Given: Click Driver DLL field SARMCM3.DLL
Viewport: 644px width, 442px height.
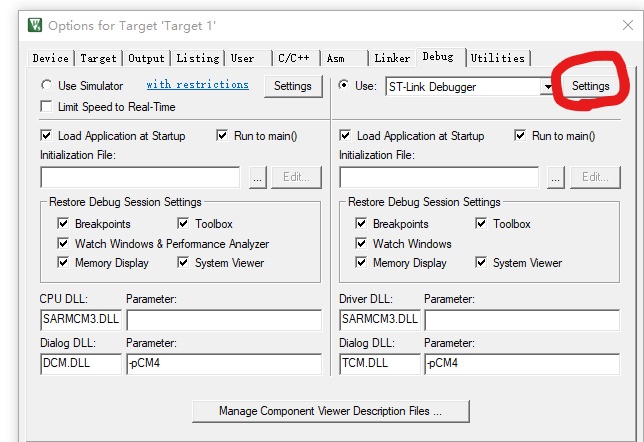Looking at the screenshot, I should point(380,320).
